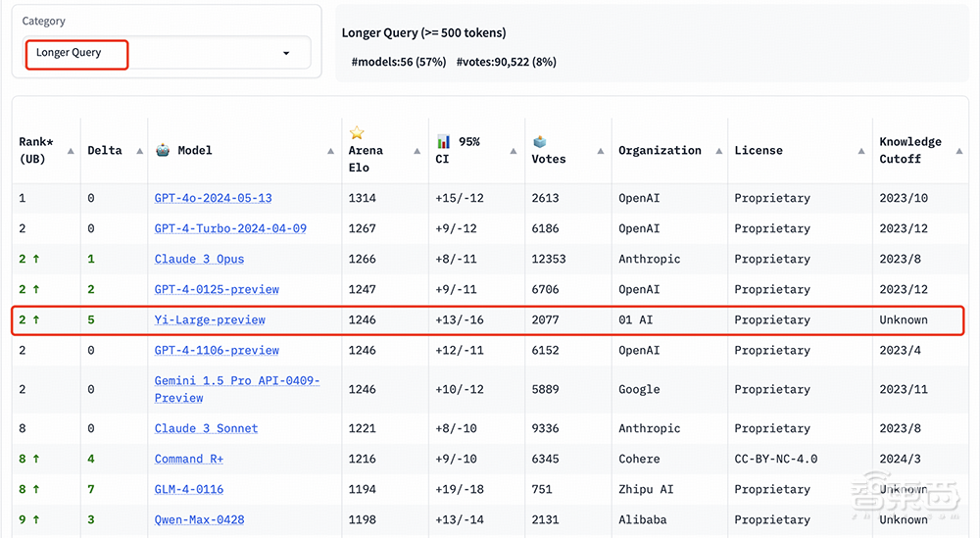Click sort arrows for License column
Screen dimensions: 980x538
(x=861, y=151)
